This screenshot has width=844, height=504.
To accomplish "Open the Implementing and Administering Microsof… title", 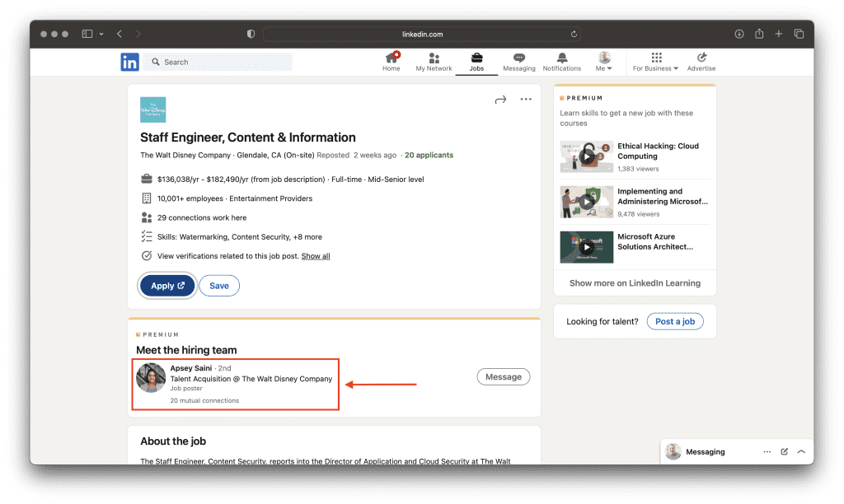I will click(x=663, y=196).
